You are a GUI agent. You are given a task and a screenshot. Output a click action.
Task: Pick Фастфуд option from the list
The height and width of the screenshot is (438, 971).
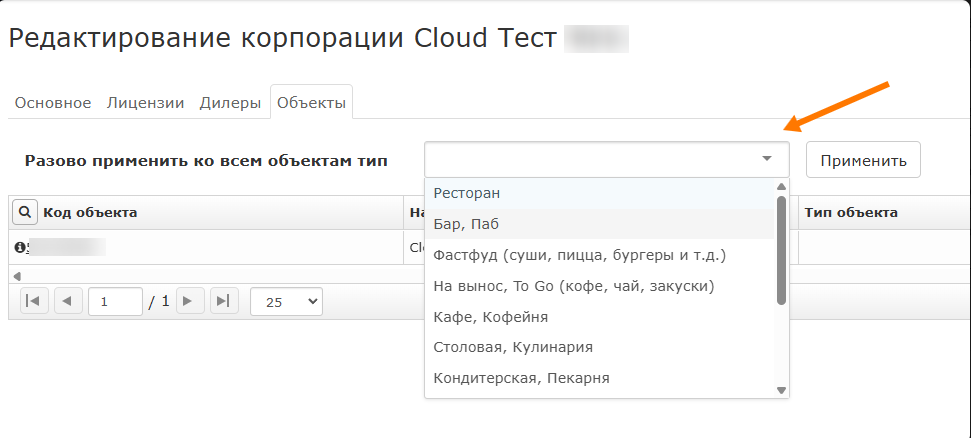tap(579, 255)
